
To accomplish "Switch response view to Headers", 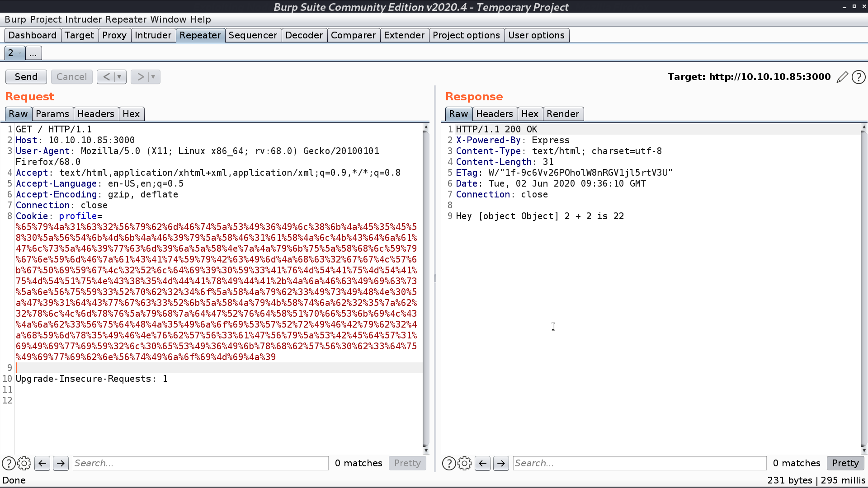I will click(495, 114).
